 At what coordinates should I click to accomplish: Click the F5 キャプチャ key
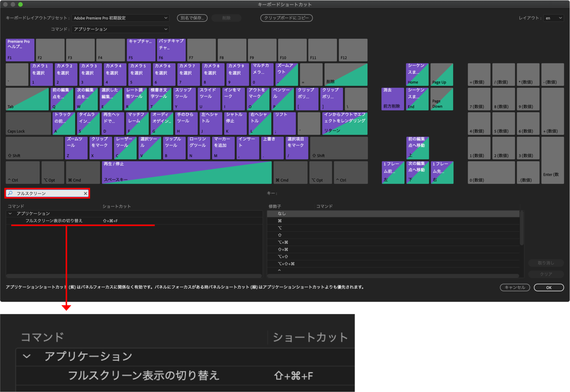click(141, 50)
